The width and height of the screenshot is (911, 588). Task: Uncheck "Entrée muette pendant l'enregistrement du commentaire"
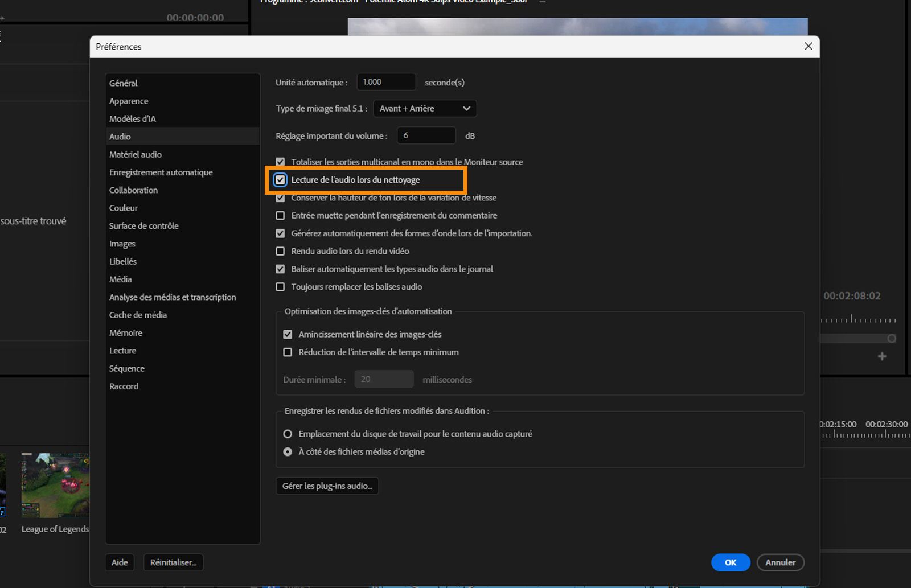click(x=280, y=215)
